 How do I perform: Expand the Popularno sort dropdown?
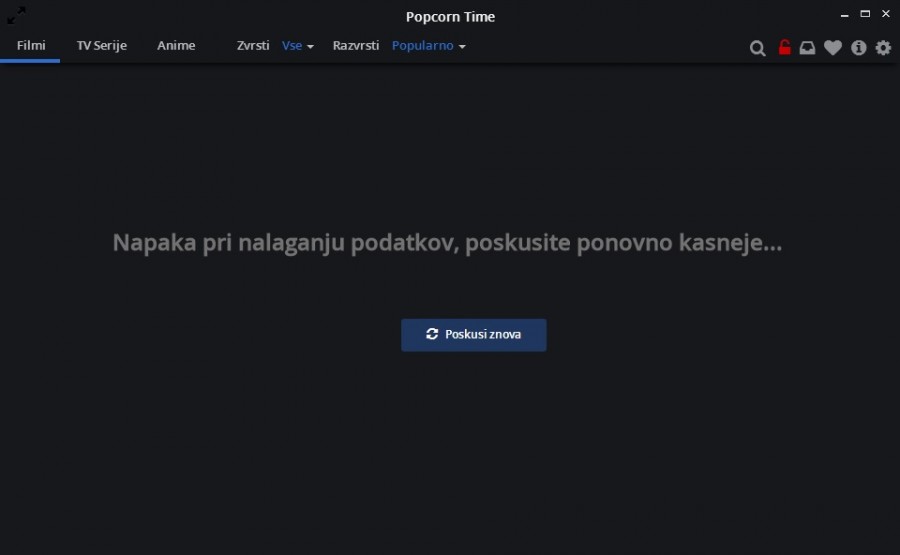[x=428, y=46]
